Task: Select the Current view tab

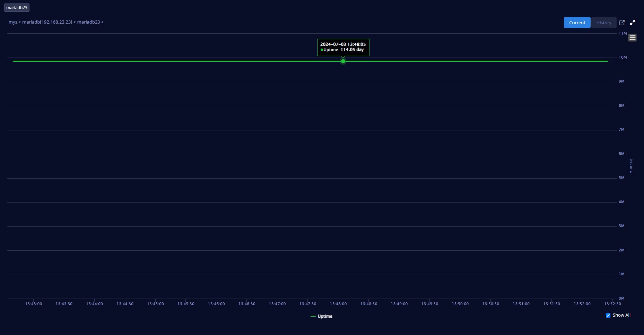Action: [577, 23]
